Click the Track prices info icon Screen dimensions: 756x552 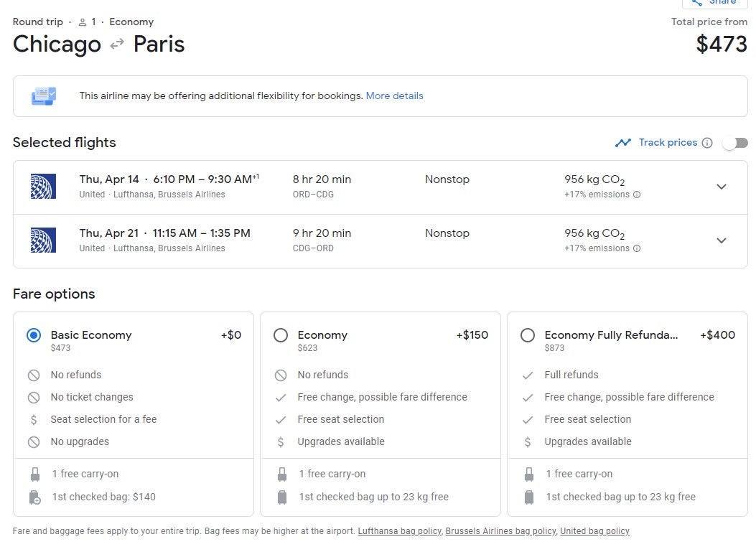[x=707, y=143]
